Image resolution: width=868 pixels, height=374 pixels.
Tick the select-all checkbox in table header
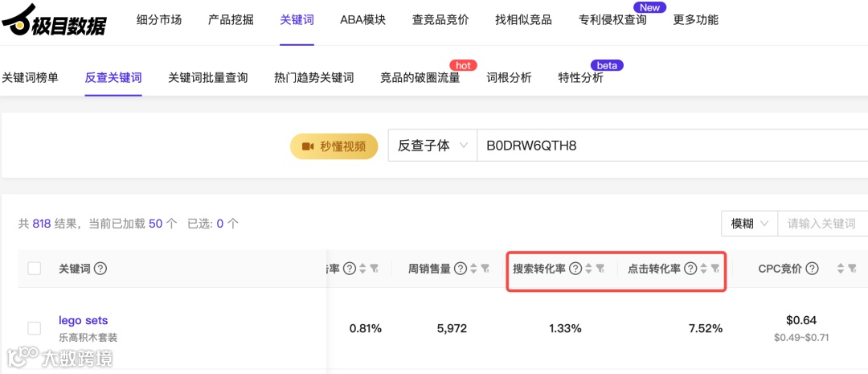click(x=35, y=269)
